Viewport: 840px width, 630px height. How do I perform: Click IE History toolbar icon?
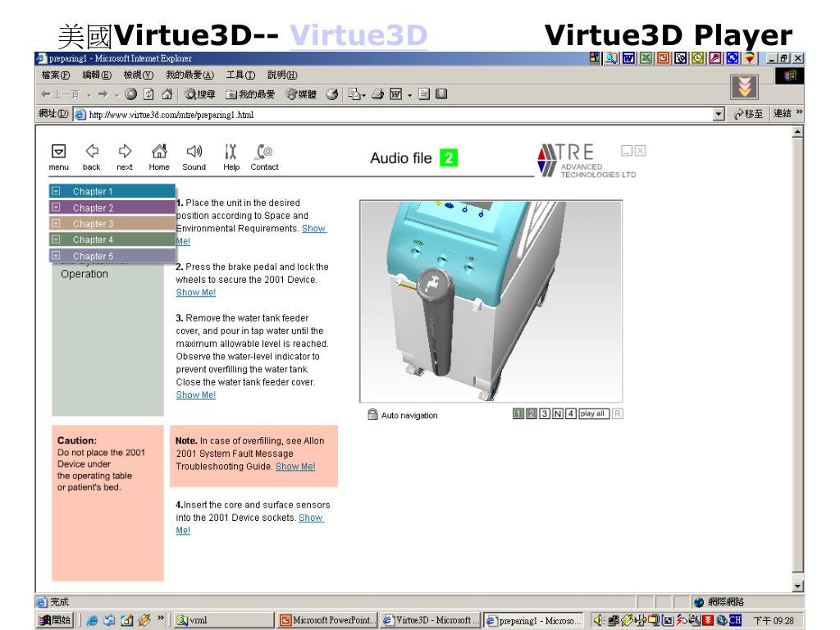point(332,94)
